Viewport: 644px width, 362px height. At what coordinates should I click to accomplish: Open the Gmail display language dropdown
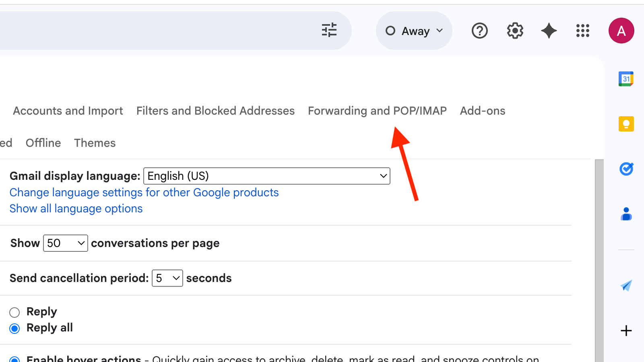tap(267, 176)
